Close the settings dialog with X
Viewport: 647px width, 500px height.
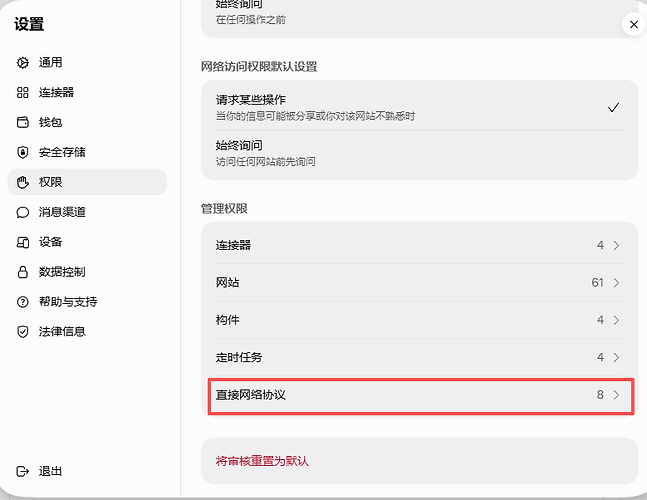point(634,25)
